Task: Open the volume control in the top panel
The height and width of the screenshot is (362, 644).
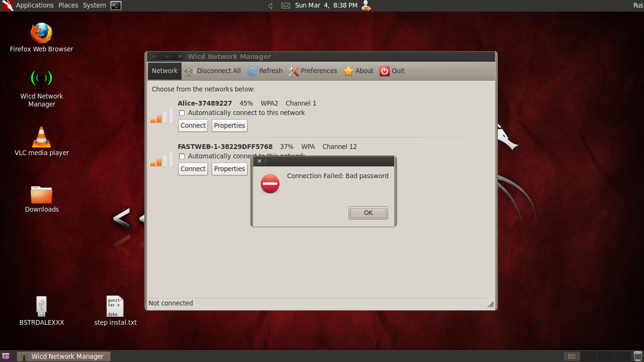Action: click(271, 6)
